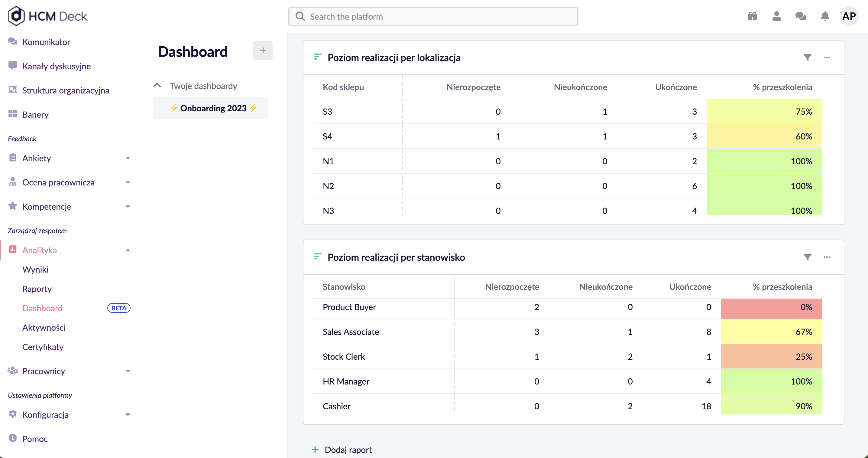Expand the Ocena pracownicza menu arrow

pyautogui.click(x=128, y=182)
